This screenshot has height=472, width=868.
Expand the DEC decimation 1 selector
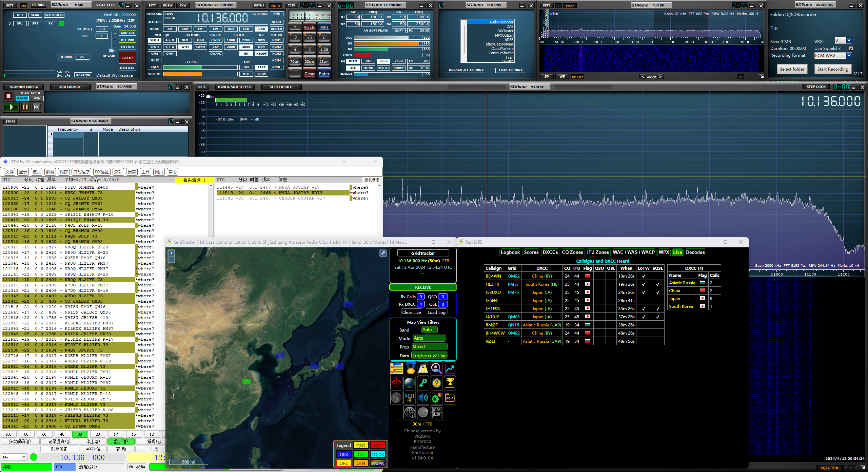pos(101,36)
